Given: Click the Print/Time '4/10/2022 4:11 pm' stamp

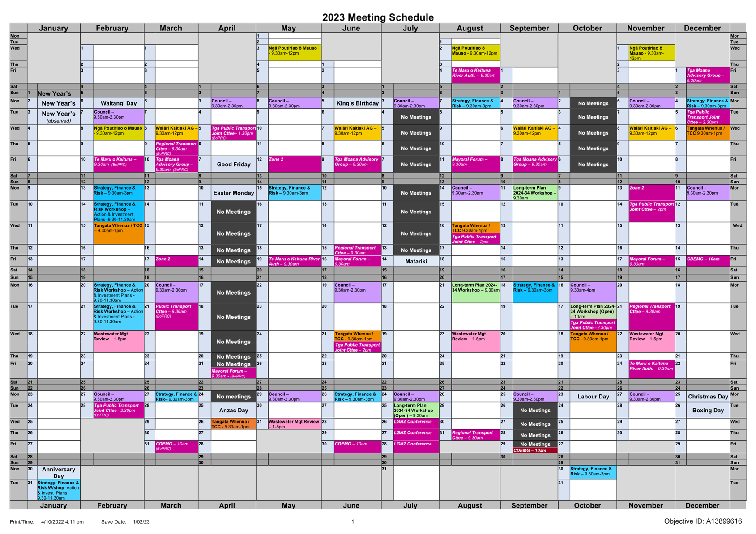Looking at the screenshot, I should pyautogui.click(x=62, y=522).
